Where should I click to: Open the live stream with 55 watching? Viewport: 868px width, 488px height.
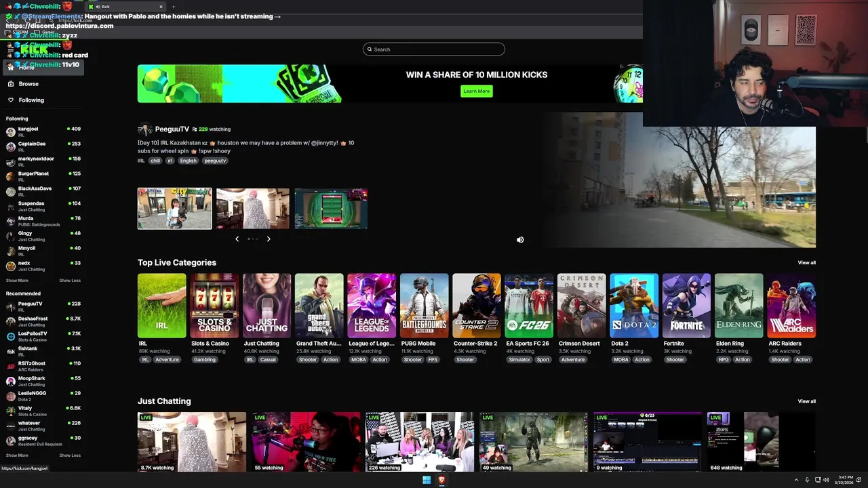(306, 442)
